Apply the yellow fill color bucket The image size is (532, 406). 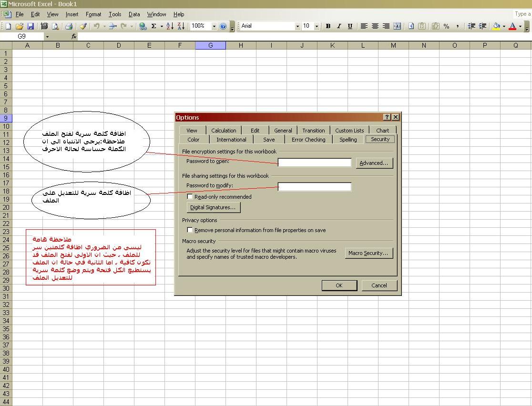[497, 26]
